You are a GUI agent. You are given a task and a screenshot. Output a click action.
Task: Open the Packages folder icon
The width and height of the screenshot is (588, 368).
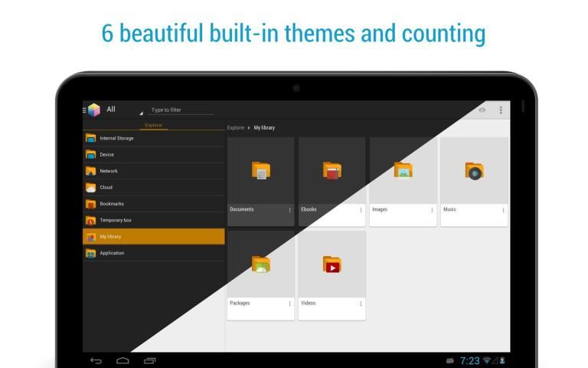[260, 264]
